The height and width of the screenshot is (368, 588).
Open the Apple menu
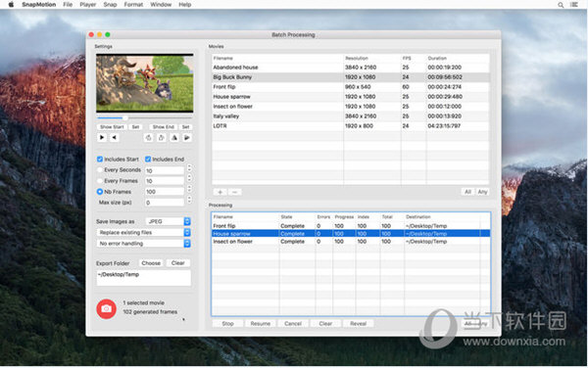click(x=11, y=5)
